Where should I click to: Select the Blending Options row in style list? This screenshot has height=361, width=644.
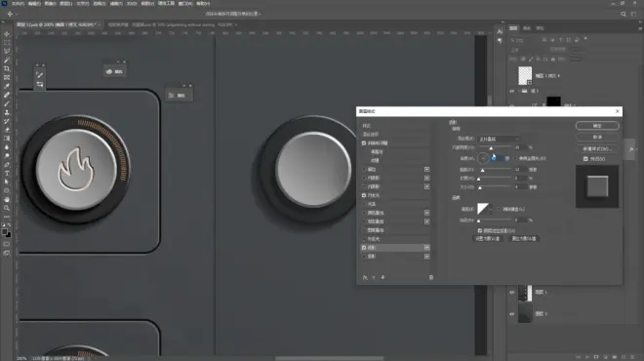[395, 135]
